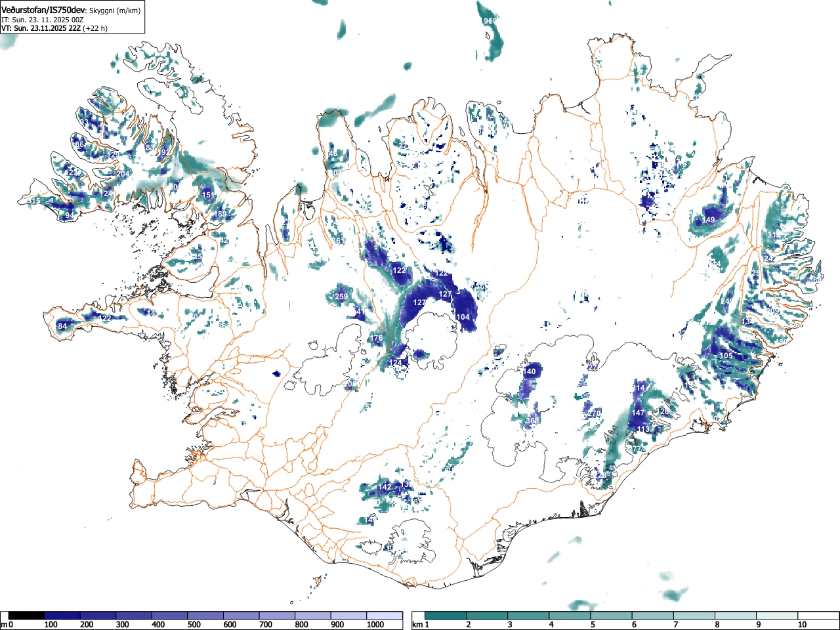Click the 94 visibility value on the map
The width and height of the screenshot is (840, 630).
click(70, 215)
